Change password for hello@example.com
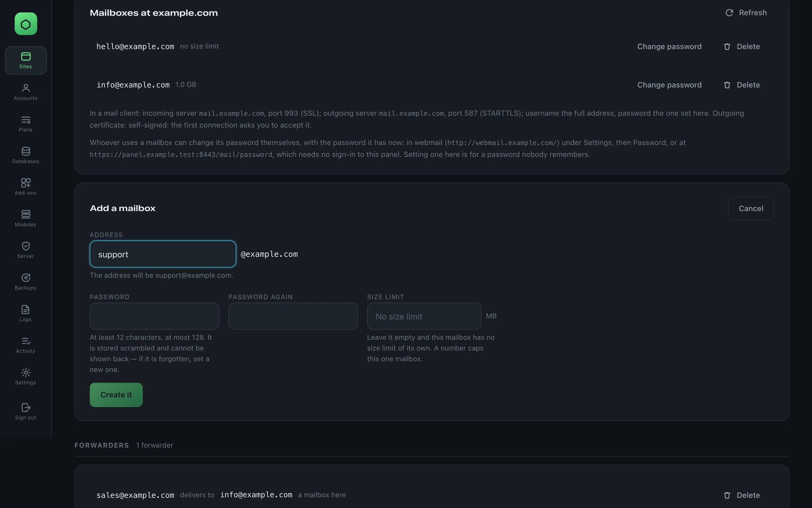 [x=669, y=47]
